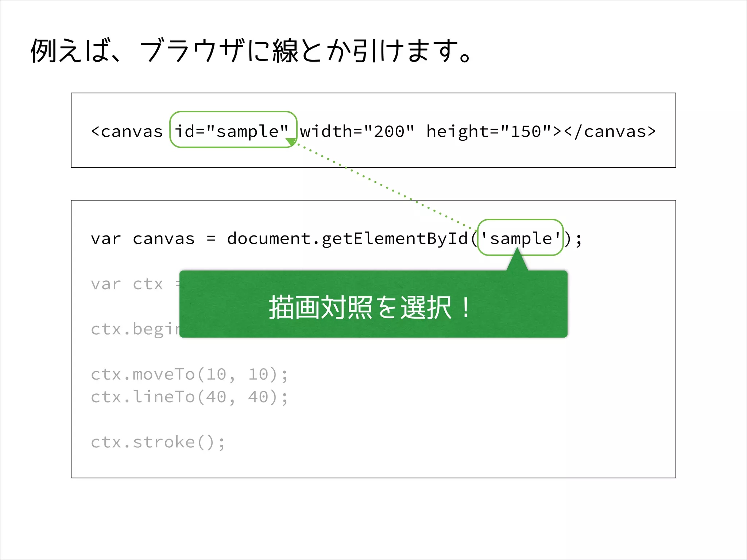Viewport: 747px width, 560px height.
Task: Click the closing </canvas> tag
Action: pos(610,131)
